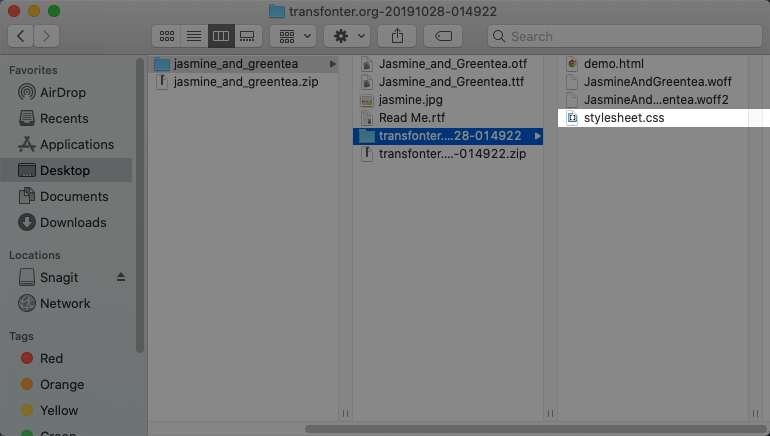Click the transfonter....-014922.zip archive icon
The height and width of the screenshot is (436, 770).
point(367,154)
